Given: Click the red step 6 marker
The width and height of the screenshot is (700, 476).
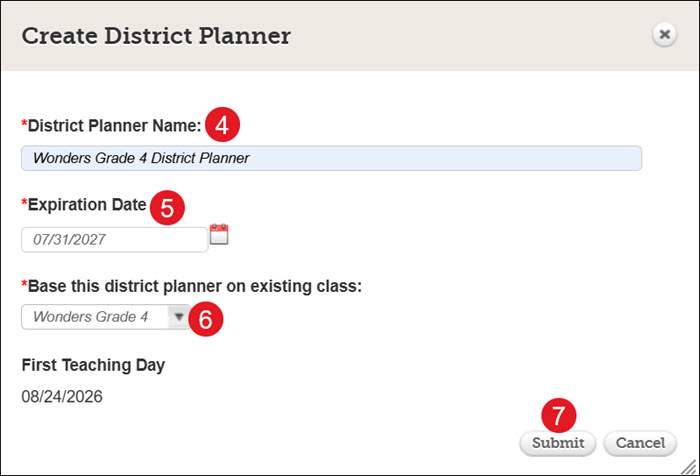Looking at the screenshot, I should [x=205, y=319].
